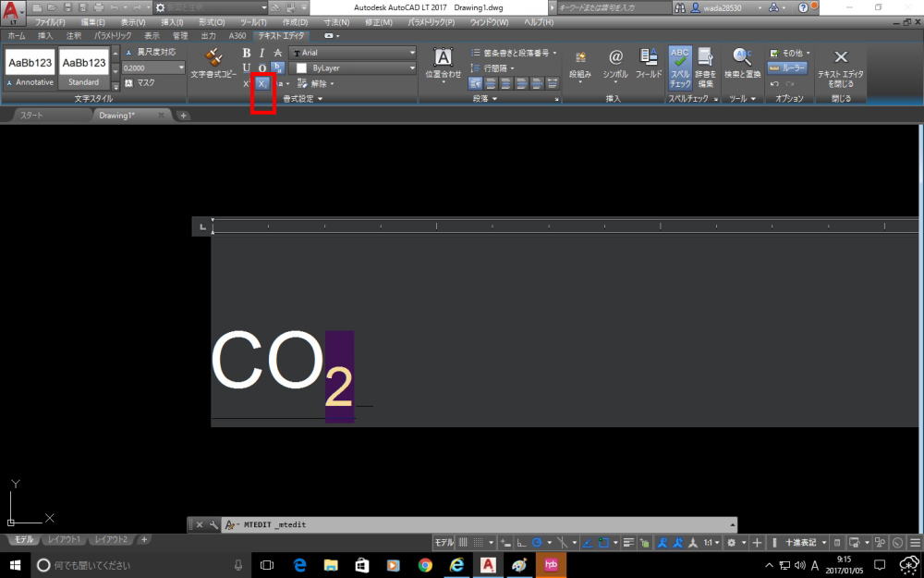Apply distribute paragraph alignment
The image size is (924, 578).
[553, 84]
